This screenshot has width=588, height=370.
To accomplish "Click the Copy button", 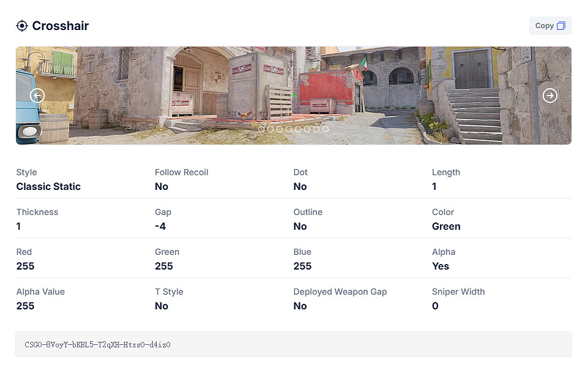I will [x=550, y=26].
